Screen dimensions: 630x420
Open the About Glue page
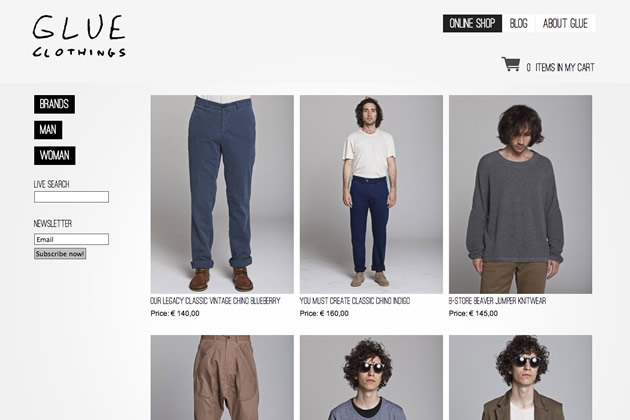(x=565, y=23)
